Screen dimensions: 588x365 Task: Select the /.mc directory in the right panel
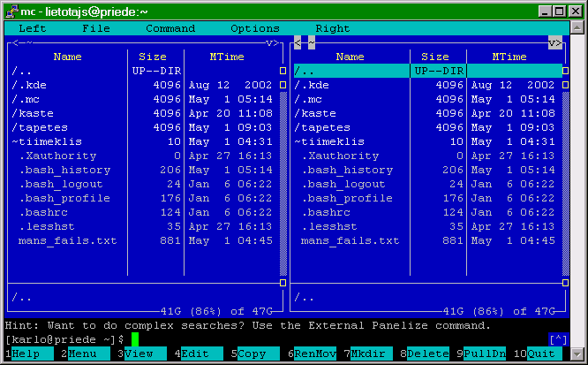coord(428,99)
